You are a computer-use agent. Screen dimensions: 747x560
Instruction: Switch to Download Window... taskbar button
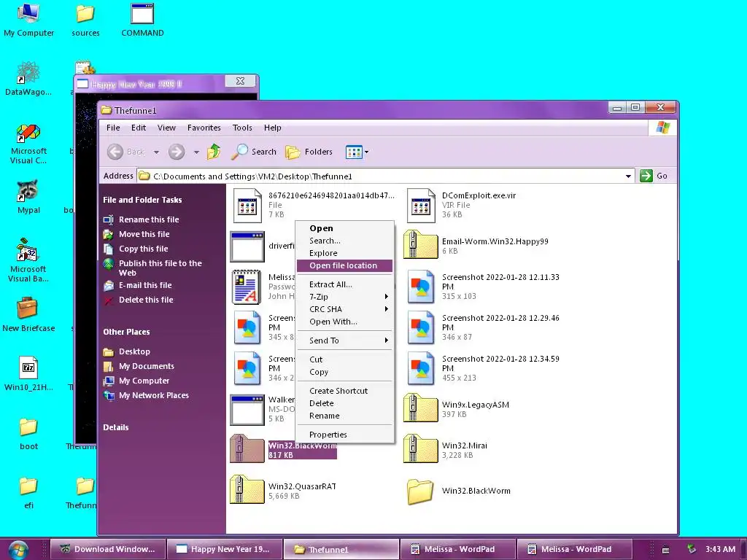click(x=108, y=549)
